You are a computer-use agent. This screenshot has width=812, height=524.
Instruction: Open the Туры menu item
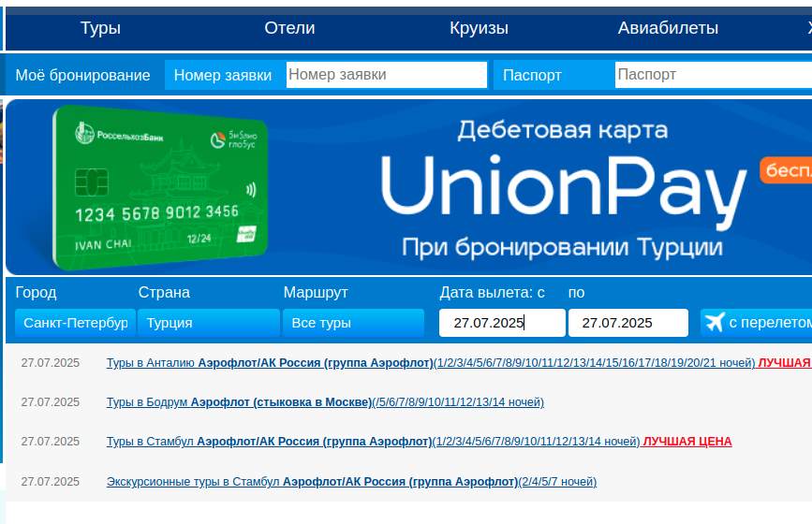[100, 28]
